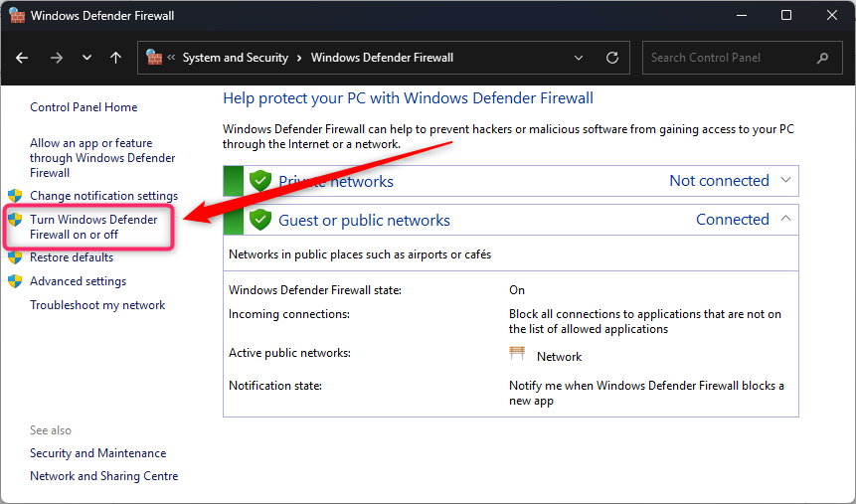Click 'Incoming connections:' label
Image resolution: width=856 pixels, height=504 pixels.
point(288,314)
